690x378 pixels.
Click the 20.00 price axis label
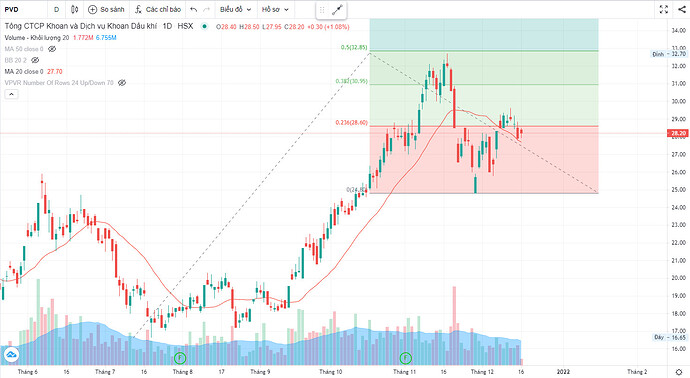[678, 278]
